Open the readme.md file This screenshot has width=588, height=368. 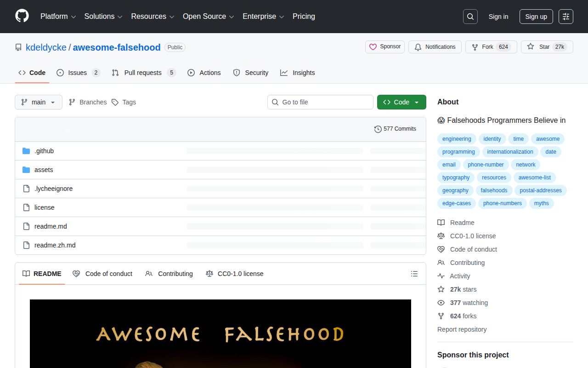click(51, 226)
